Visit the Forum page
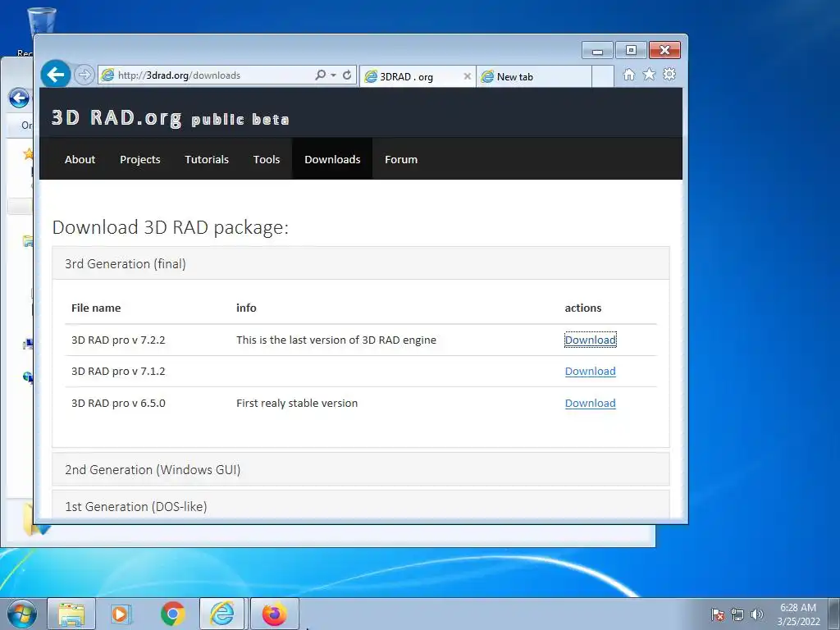The image size is (840, 630). (x=400, y=159)
